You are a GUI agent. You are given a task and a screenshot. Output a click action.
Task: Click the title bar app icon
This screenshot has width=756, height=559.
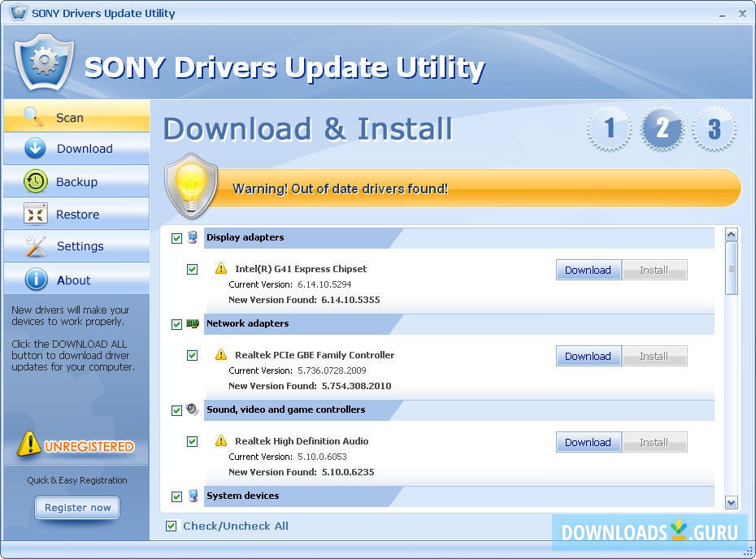[x=18, y=11]
